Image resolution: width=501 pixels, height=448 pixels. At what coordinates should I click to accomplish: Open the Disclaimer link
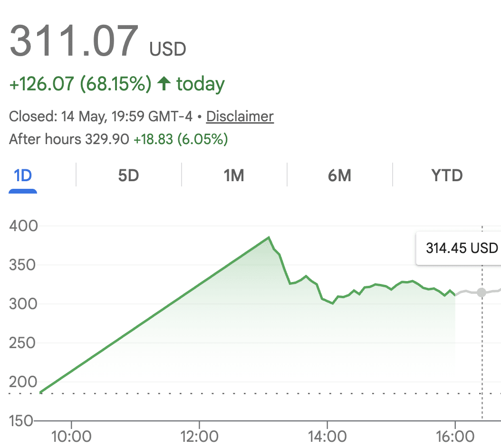(240, 117)
